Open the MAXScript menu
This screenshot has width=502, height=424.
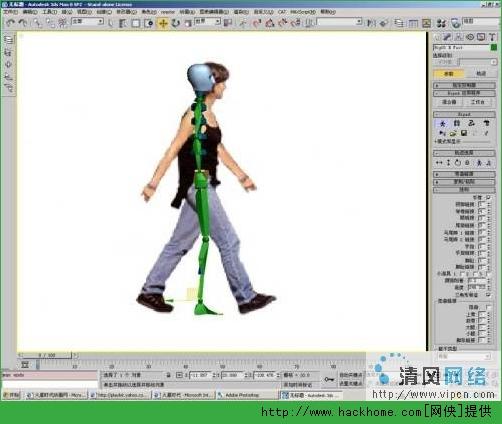point(303,12)
